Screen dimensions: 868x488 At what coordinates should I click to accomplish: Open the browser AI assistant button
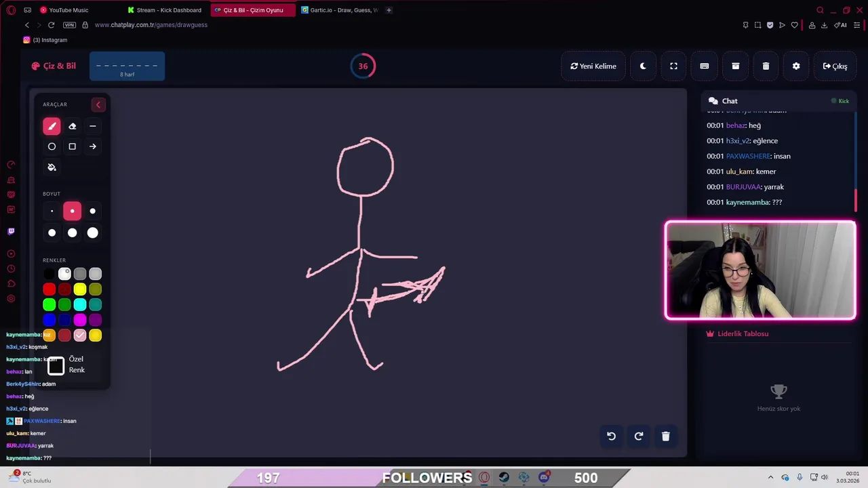(x=841, y=25)
